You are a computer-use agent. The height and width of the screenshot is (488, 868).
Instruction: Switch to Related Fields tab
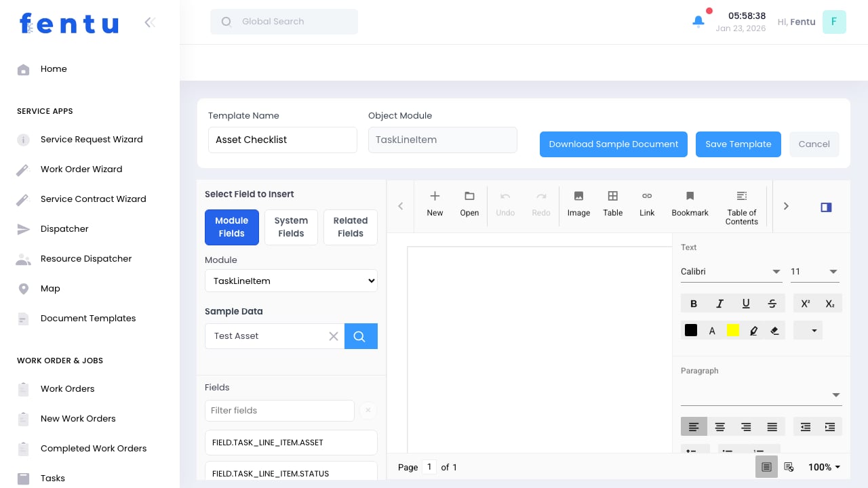coord(351,227)
